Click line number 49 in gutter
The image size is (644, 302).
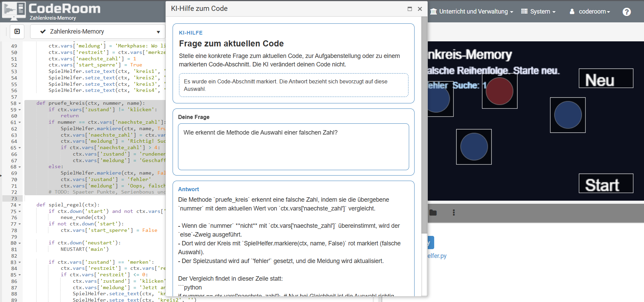point(14,46)
